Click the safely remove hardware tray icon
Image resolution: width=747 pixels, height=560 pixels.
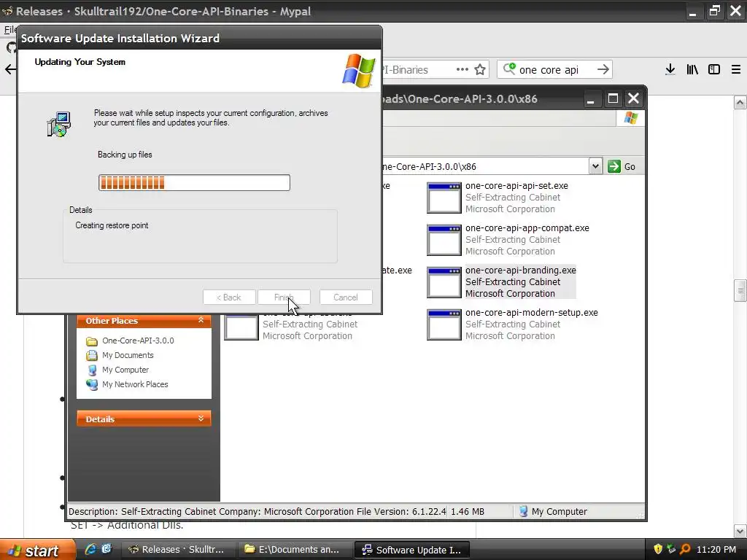(672, 549)
